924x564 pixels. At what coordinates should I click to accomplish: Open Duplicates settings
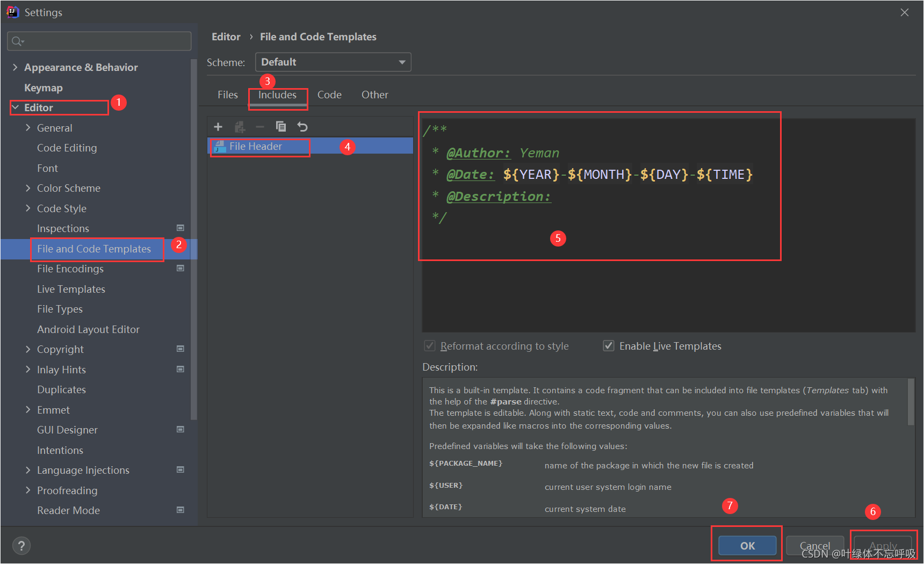(61, 389)
